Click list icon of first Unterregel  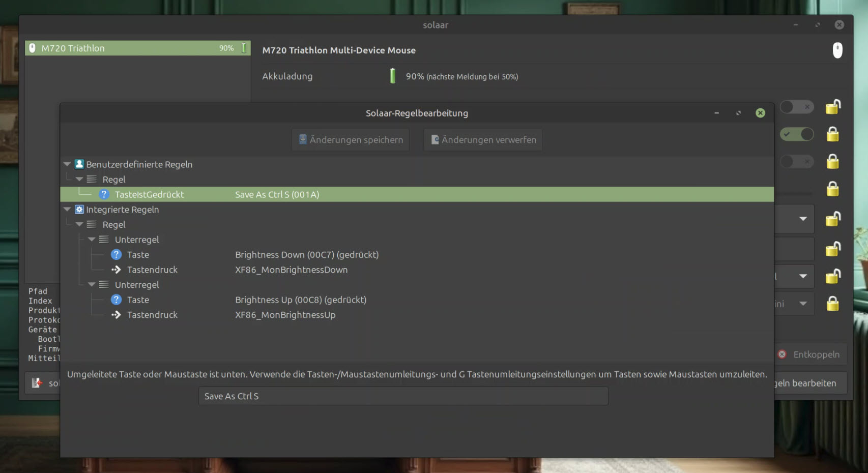[104, 240]
